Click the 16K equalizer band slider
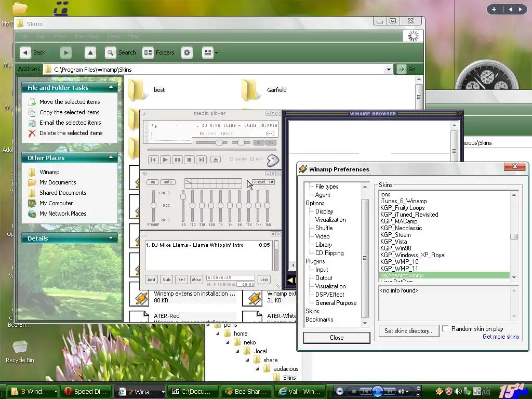Screen dimensions: 532x399 [x=268, y=206]
